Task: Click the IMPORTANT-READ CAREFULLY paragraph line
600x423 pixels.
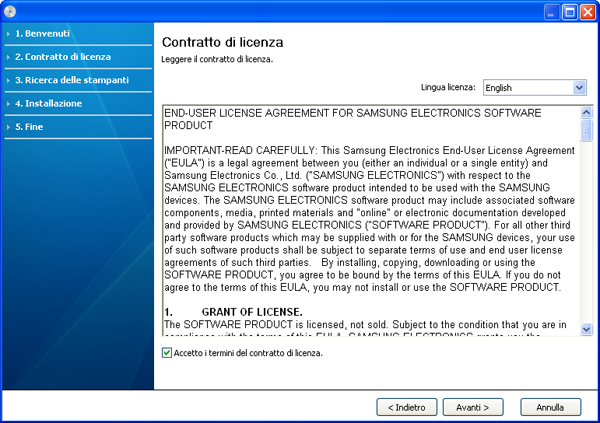Action: [369, 150]
